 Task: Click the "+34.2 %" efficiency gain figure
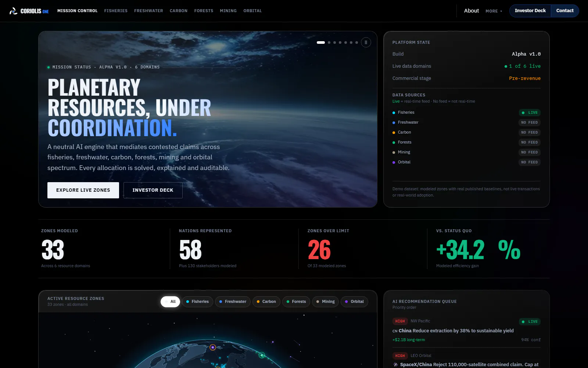[x=478, y=250]
